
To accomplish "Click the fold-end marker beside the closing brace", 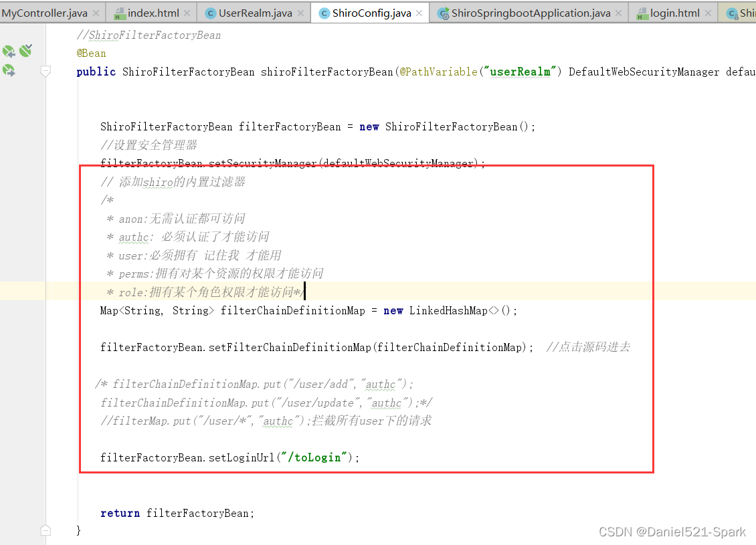I will pyautogui.click(x=45, y=530).
